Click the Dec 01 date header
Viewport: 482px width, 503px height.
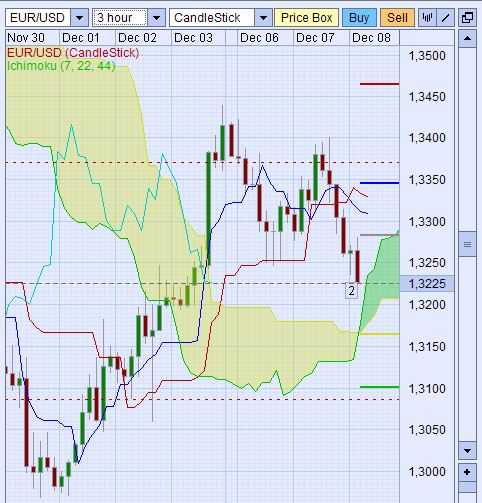click(x=81, y=38)
